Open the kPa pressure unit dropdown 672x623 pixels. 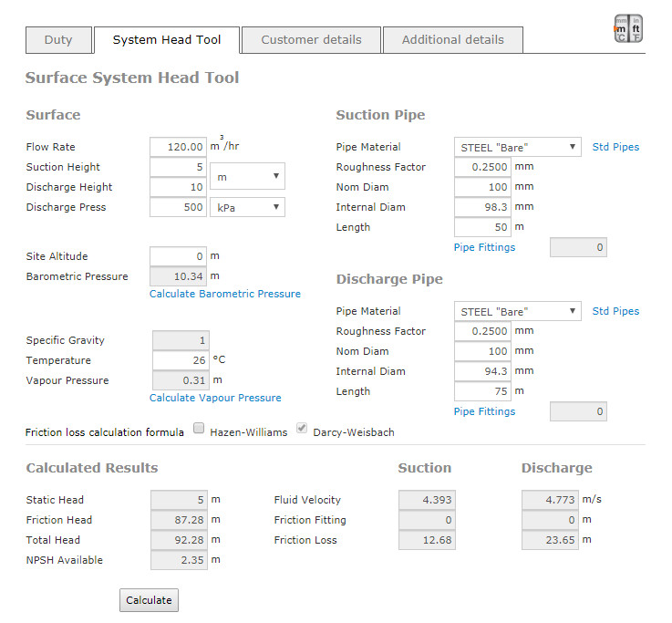(247, 207)
